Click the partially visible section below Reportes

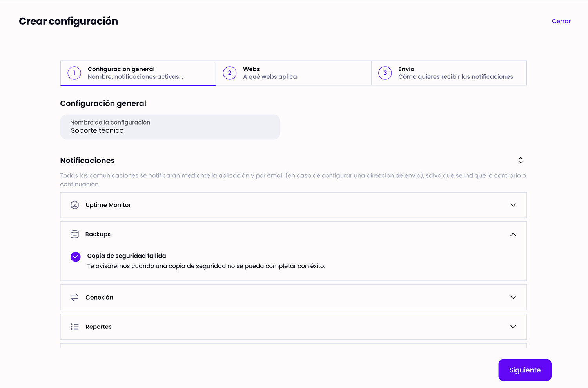(293, 346)
